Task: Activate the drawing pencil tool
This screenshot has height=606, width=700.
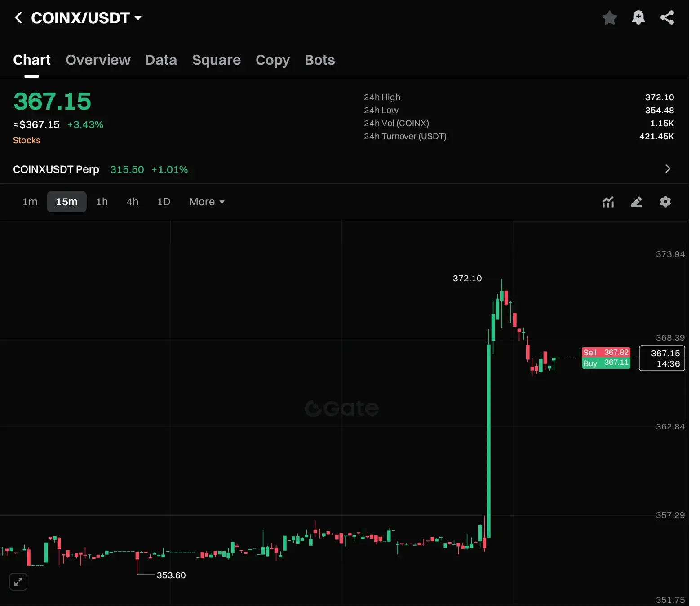Action: point(637,202)
